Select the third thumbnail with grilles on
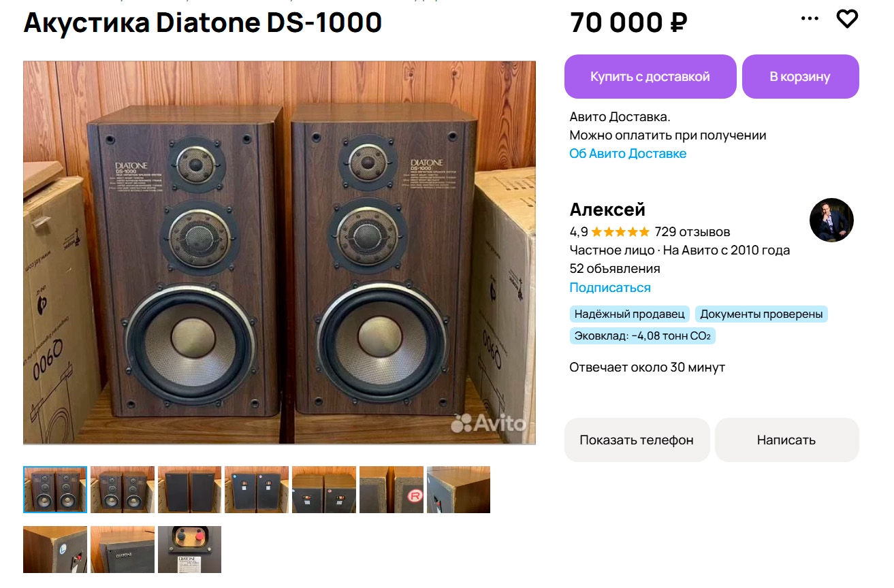894x588 pixels. (x=189, y=489)
